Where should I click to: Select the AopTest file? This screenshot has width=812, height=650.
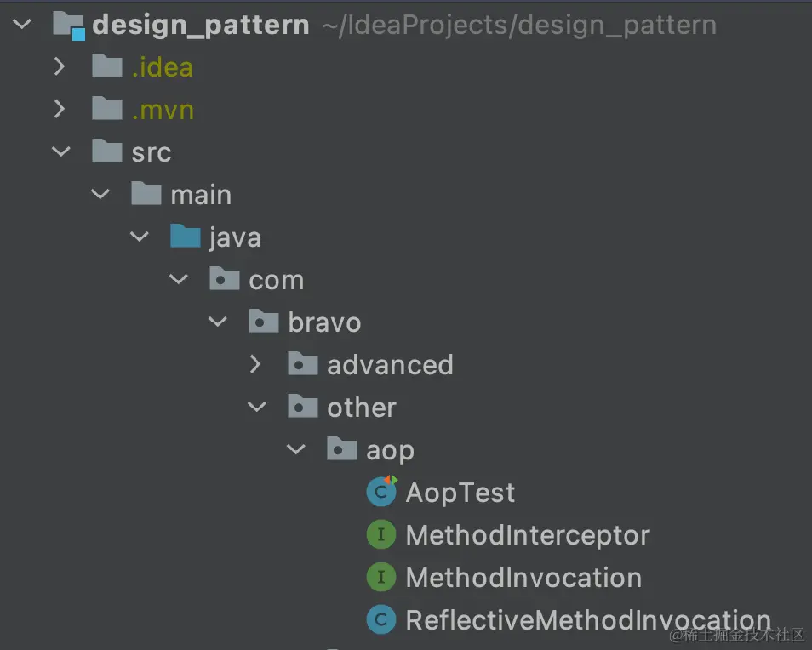coord(460,492)
